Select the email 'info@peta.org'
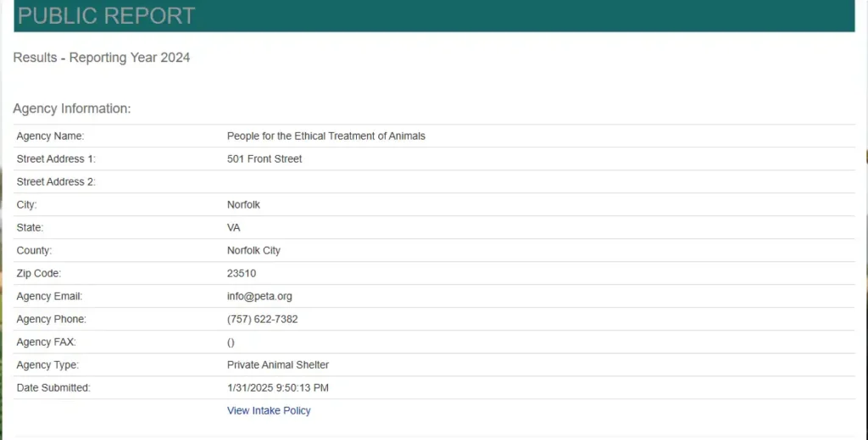 (x=259, y=296)
